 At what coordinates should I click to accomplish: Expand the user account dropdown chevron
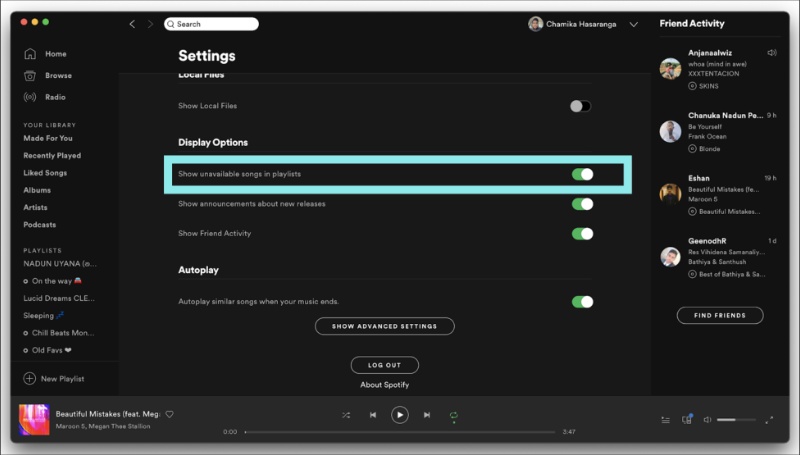(634, 24)
